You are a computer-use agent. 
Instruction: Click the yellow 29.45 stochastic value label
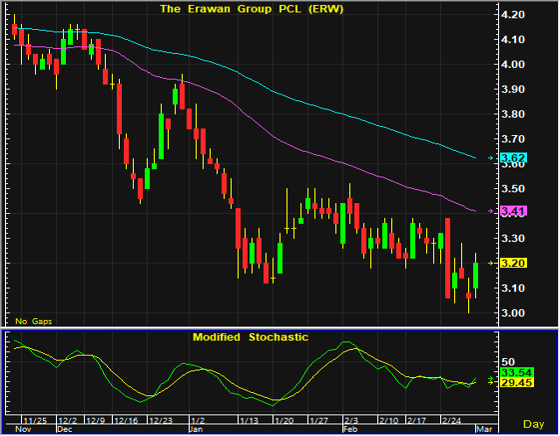[517, 382]
